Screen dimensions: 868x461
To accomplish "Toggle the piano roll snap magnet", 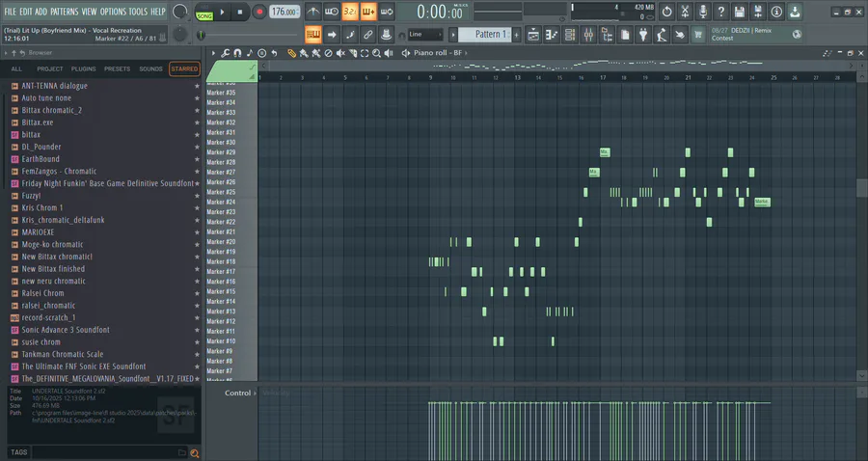I will (237, 53).
